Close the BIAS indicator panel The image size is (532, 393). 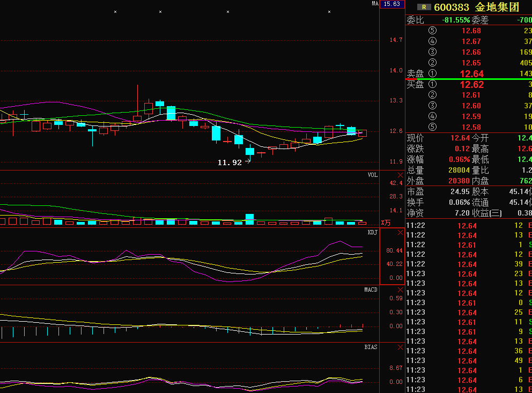coord(401,347)
